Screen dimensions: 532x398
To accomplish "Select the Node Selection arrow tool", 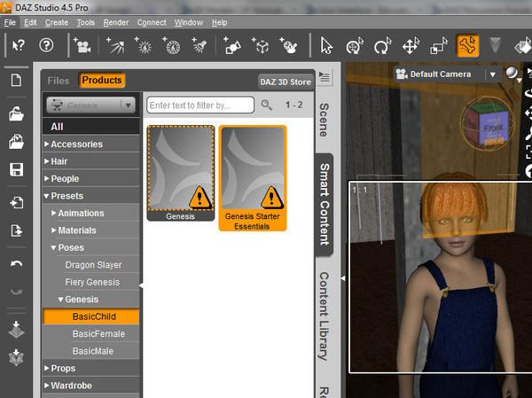I will point(326,46).
